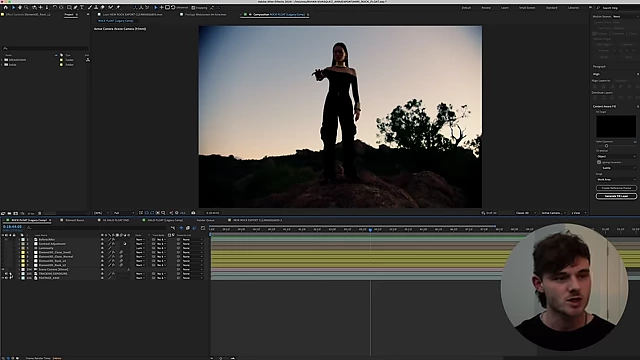Toggle visibility of TRACKING EXPOSURE layer

(x=2, y=273)
